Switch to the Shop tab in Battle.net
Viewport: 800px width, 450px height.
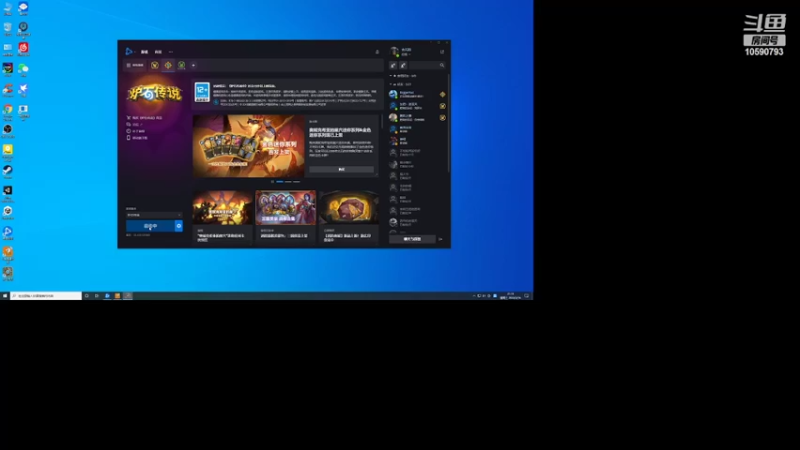tap(158, 52)
